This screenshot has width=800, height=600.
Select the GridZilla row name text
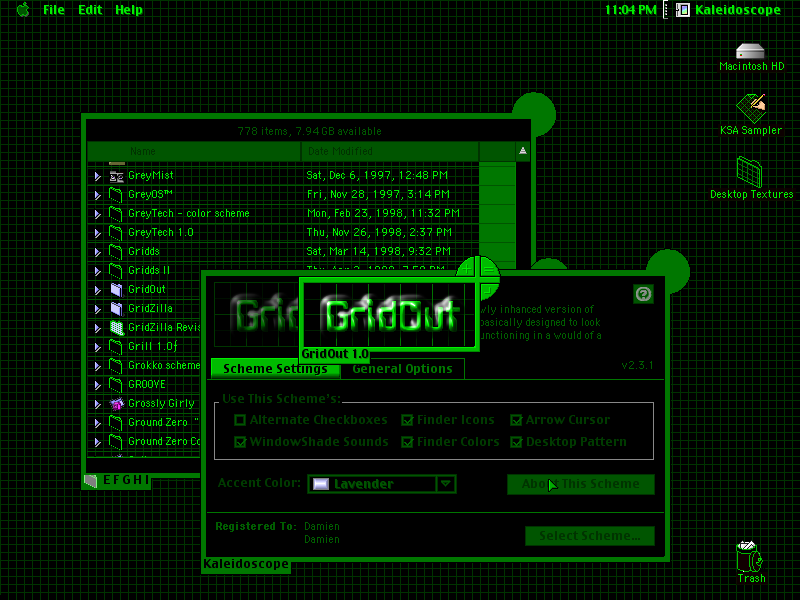point(150,308)
